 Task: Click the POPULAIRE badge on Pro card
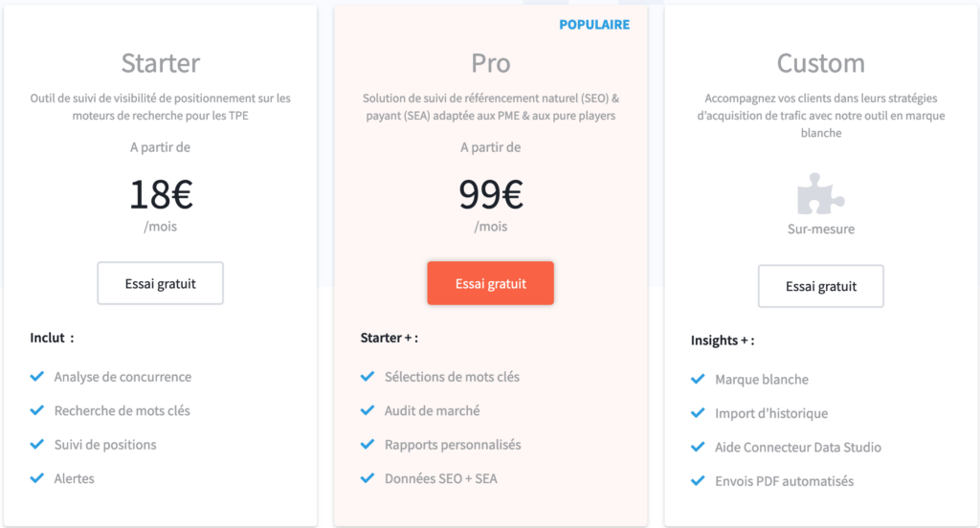click(x=594, y=24)
